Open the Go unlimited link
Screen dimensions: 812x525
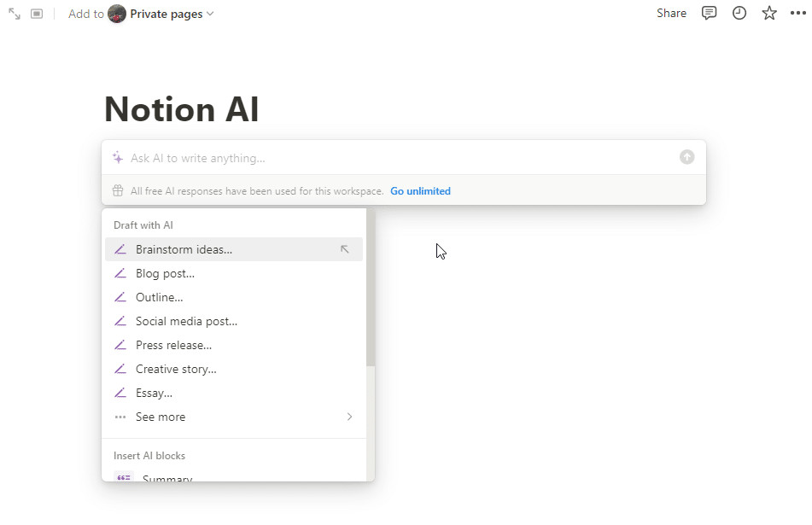point(420,191)
